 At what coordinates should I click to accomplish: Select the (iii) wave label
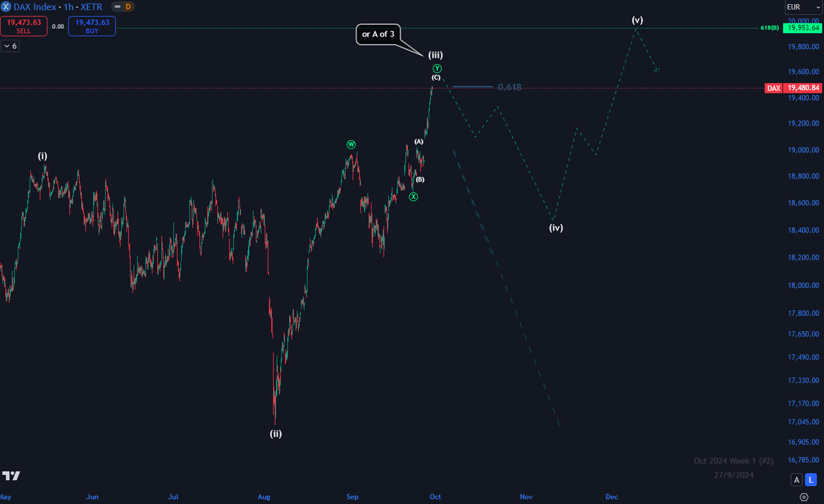tap(435, 54)
